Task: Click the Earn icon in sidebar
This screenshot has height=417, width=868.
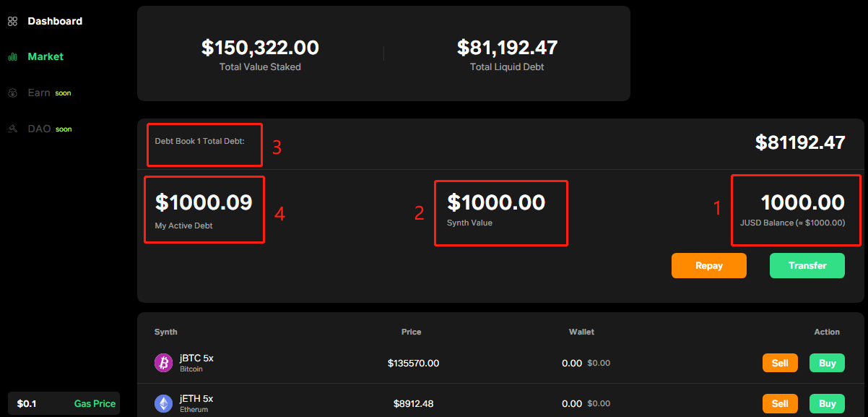Action: (x=12, y=93)
